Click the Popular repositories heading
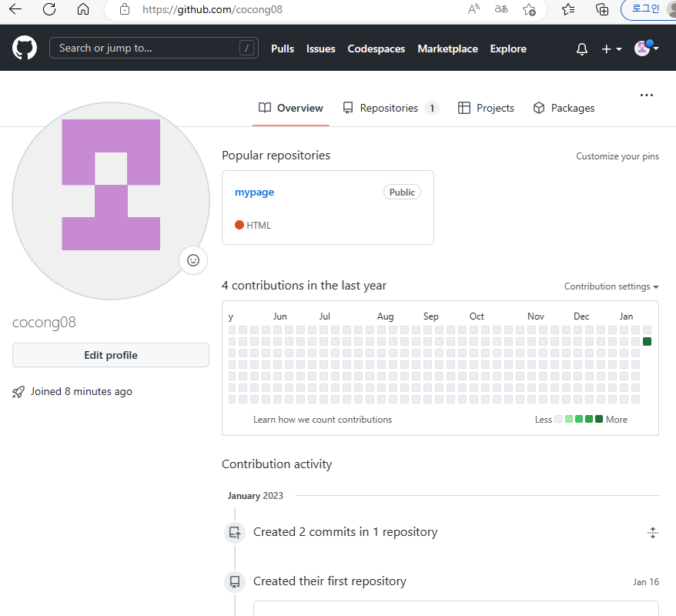 pos(276,156)
